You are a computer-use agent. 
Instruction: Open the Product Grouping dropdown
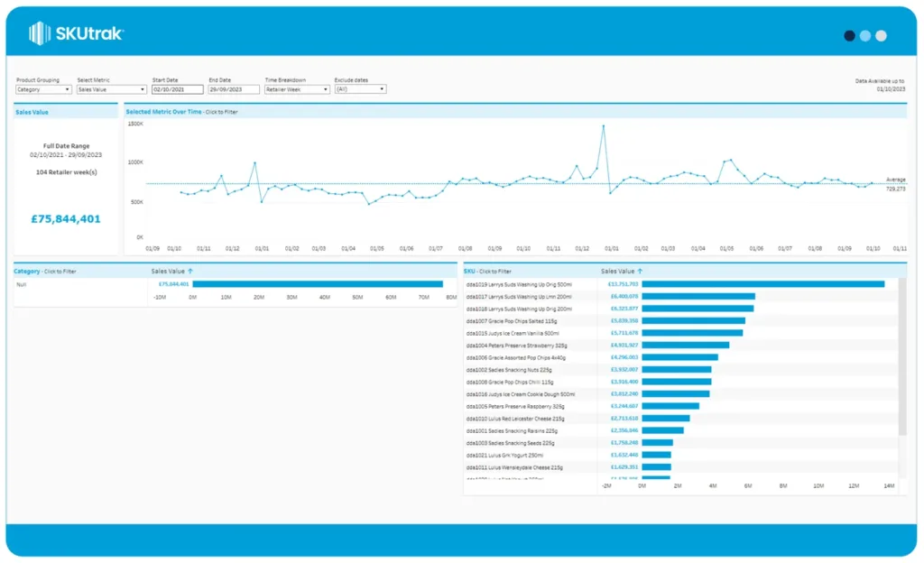pyautogui.click(x=43, y=89)
